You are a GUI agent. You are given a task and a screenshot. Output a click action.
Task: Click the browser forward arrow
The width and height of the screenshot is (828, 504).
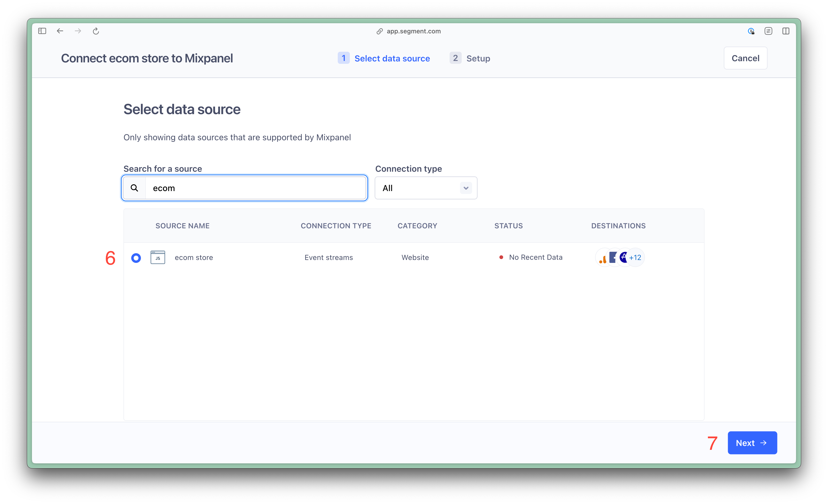78,31
